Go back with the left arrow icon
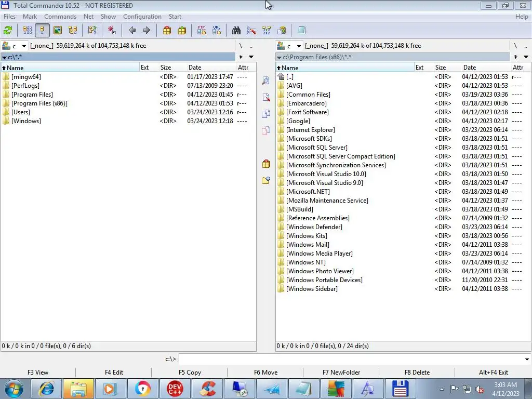The height and width of the screenshot is (399, 532). pyautogui.click(x=132, y=30)
